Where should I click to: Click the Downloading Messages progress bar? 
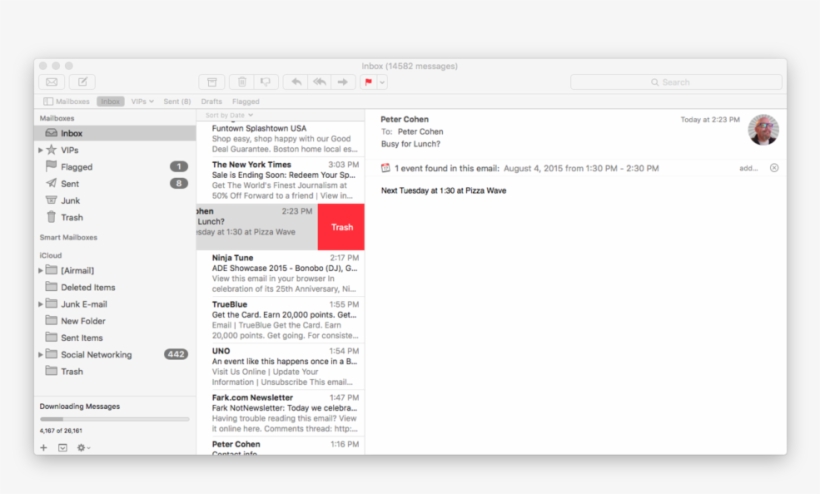point(115,419)
